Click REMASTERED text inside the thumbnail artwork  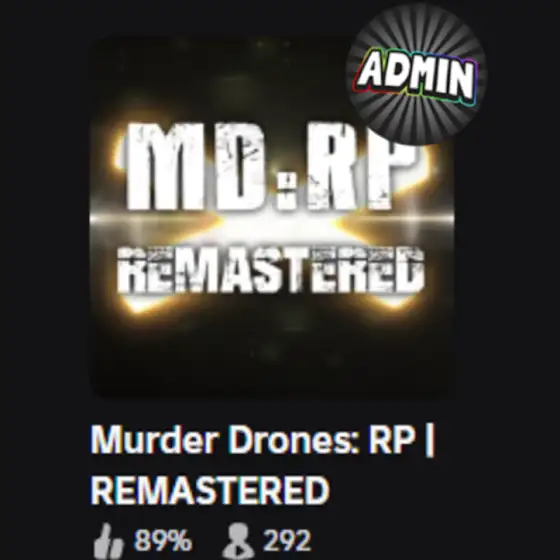[x=271, y=270]
